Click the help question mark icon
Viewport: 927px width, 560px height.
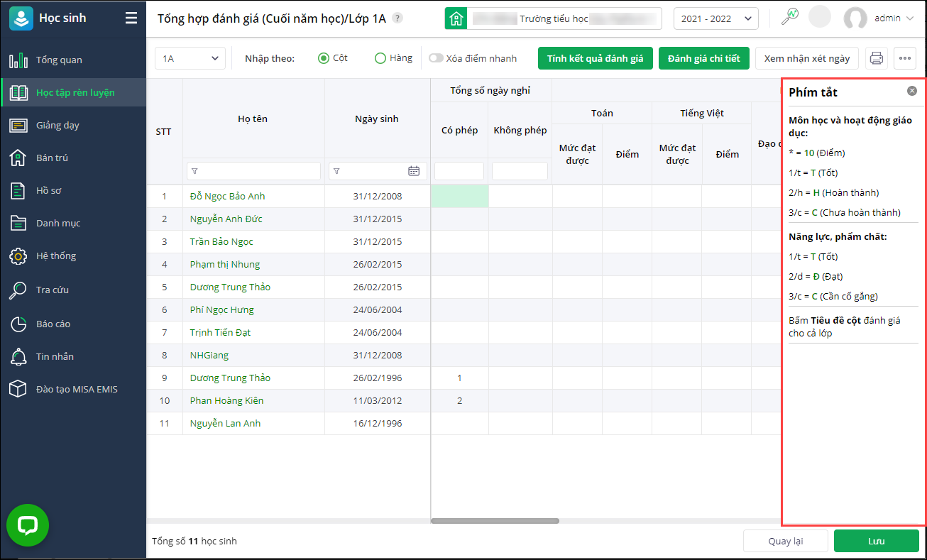(397, 18)
